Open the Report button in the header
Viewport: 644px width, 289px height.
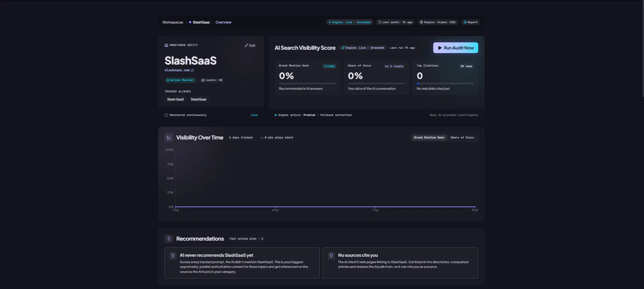470,23
